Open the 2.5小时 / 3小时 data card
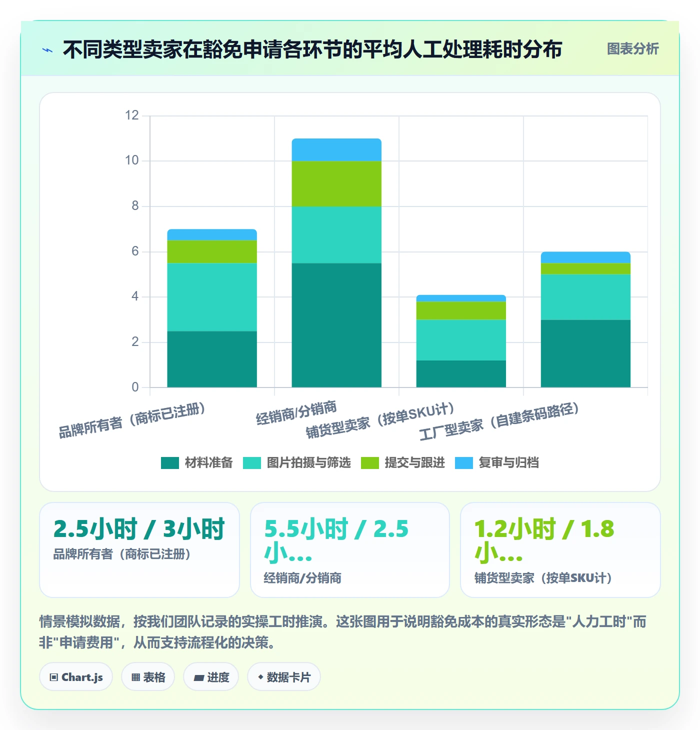Screen dimensions: 700x730 [139, 550]
